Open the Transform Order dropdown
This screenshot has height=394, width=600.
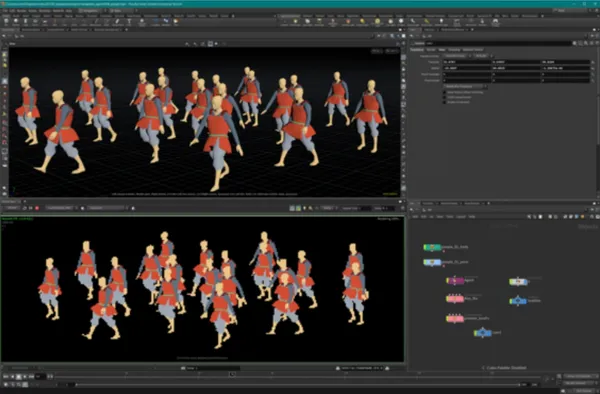458,56
